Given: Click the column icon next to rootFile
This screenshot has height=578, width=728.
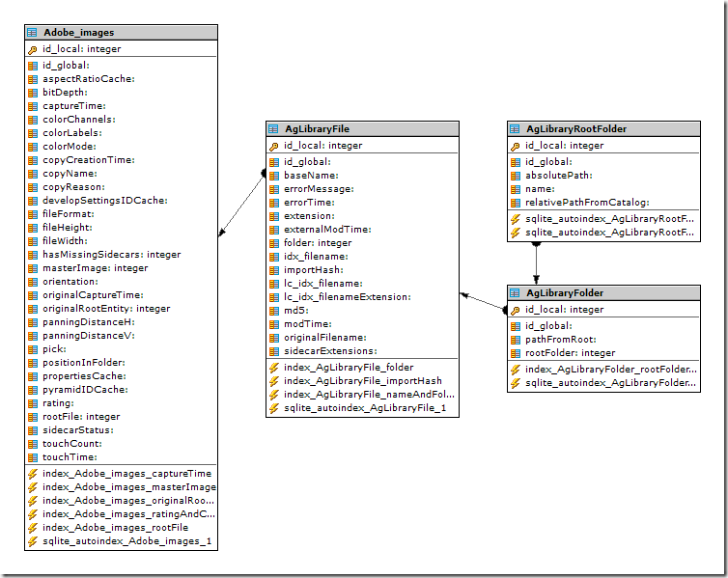Looking at the screenshot, I should 33,417.
